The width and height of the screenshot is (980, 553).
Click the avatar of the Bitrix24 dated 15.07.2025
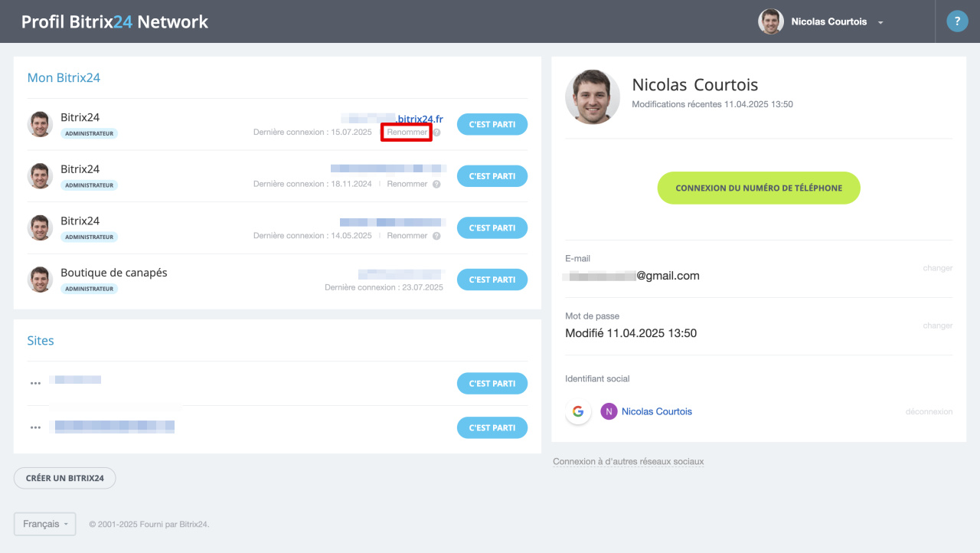[40, 124]
